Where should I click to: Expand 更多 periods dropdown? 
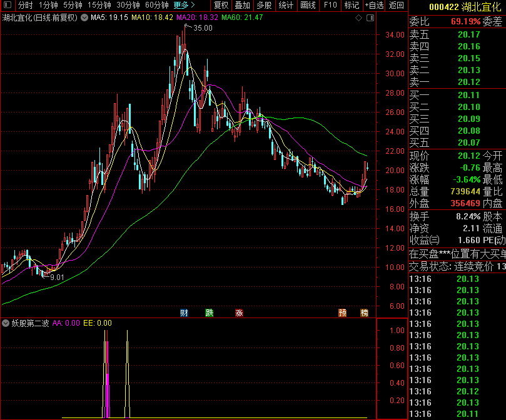(x=184, y=5)
